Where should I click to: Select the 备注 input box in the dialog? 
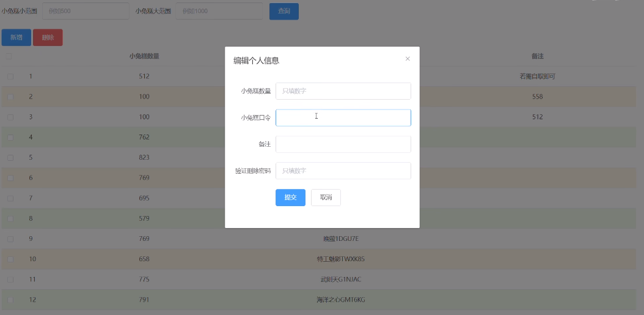tap(343, 144)
